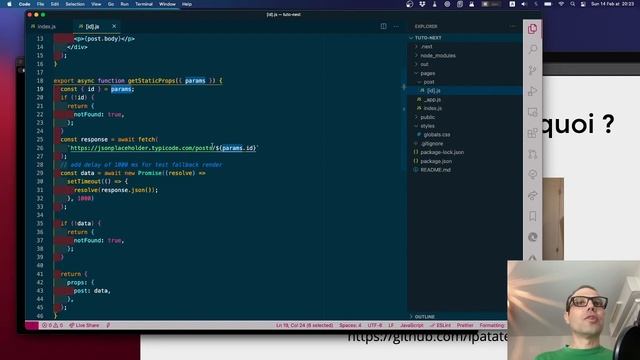The height and width of the screenshot is (360, 640).
Task: Open the Live Share icon in the activity bar
Action: tap(532, 195)
